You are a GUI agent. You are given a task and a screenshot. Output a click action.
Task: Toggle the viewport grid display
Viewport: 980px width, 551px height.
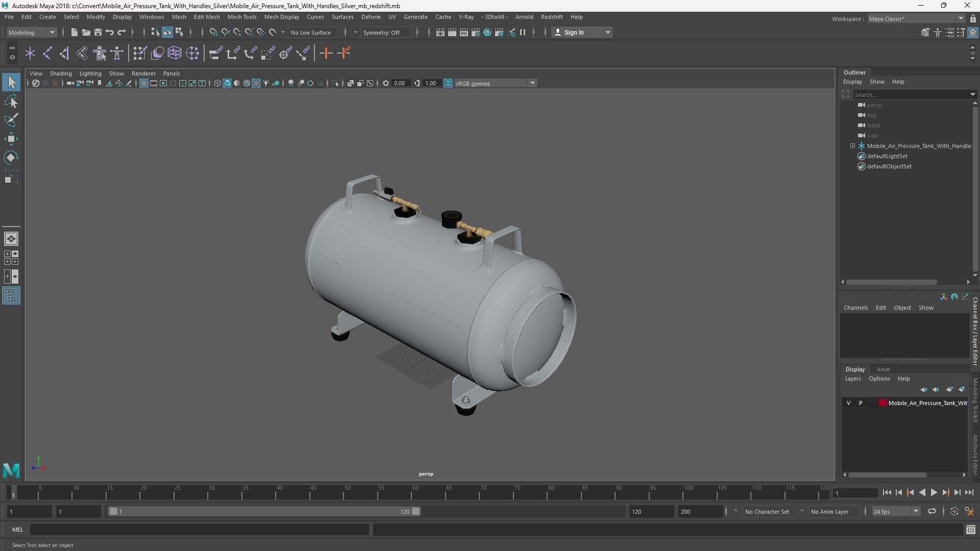pyautogui.click(x=144, y=83)
